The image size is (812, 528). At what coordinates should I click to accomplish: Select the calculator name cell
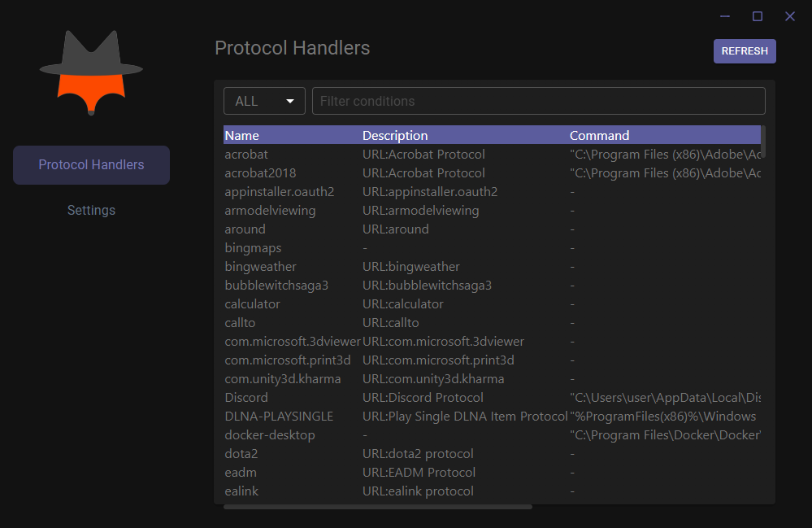pos(252,303)
